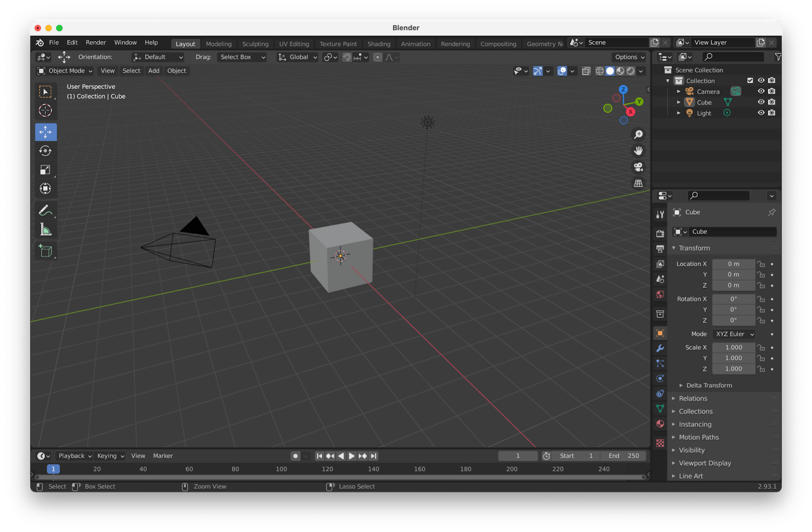Screen dimensions: 812x532
Task: Open the Tool properties tab
Action: pos(660,215)
